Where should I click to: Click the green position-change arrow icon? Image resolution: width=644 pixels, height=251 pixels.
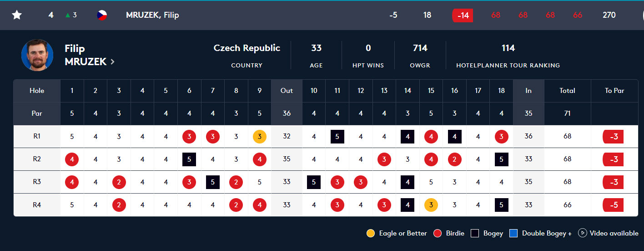(x=68, y=15)
